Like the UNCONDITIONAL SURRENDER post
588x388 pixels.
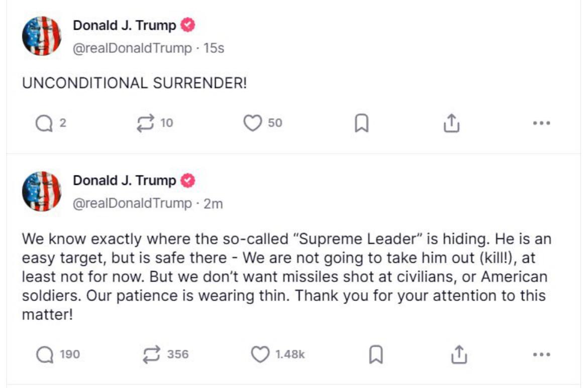click(253, 123)
